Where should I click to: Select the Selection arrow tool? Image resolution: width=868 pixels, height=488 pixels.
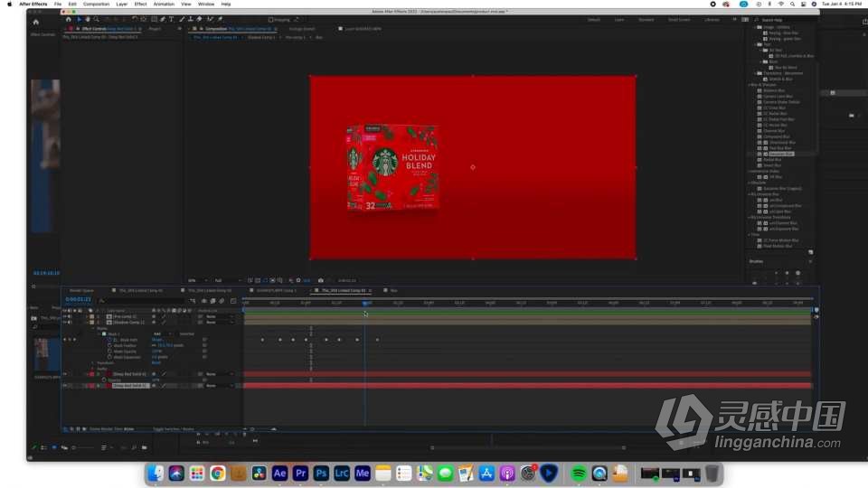click(80, 19)
